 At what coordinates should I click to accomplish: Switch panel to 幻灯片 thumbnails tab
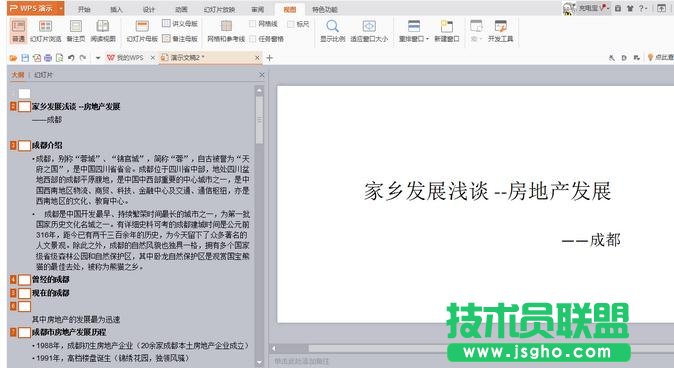(x=43, y=75)
